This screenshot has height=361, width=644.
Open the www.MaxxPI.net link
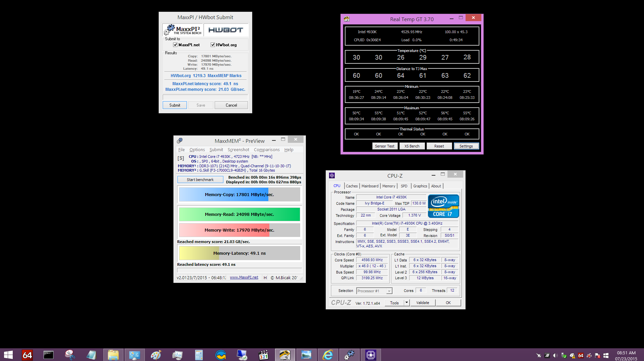coord(244,277)
